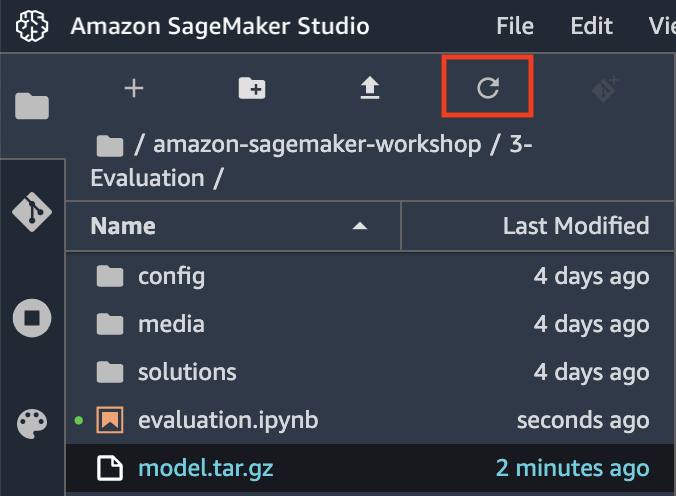Screen dimensions: 676x496
Task: Open the palette theme sidebar icon
Action: pyautogui.click(x=32, y=424)
